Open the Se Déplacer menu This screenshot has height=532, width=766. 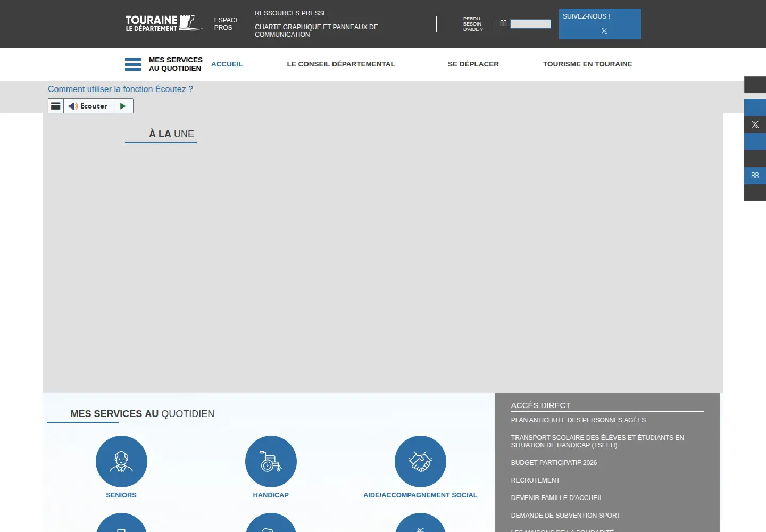pos(473,64)
